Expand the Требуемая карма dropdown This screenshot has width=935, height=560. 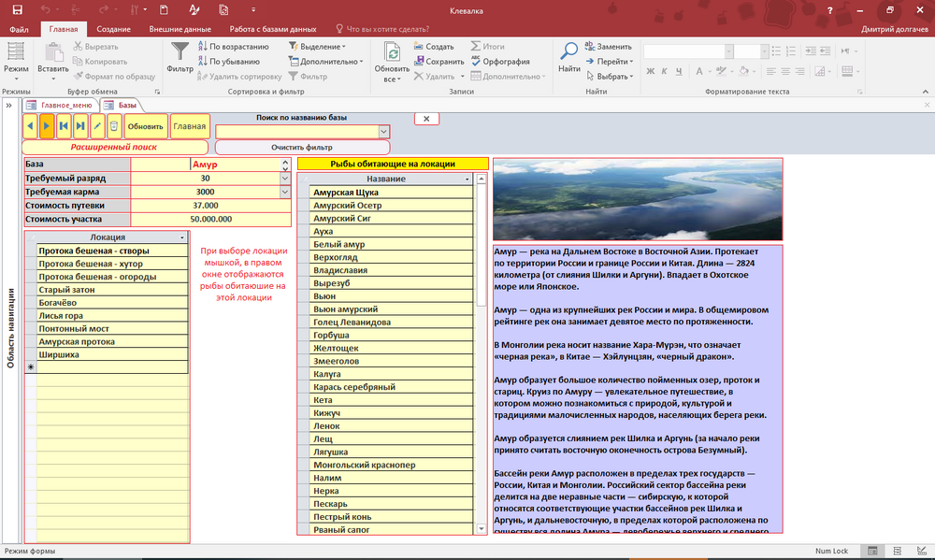coord(285,192)
